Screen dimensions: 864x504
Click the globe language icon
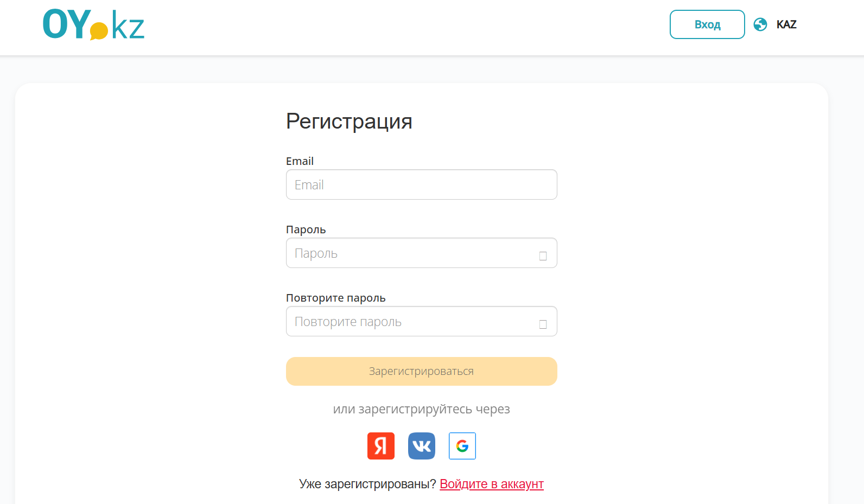760,24
